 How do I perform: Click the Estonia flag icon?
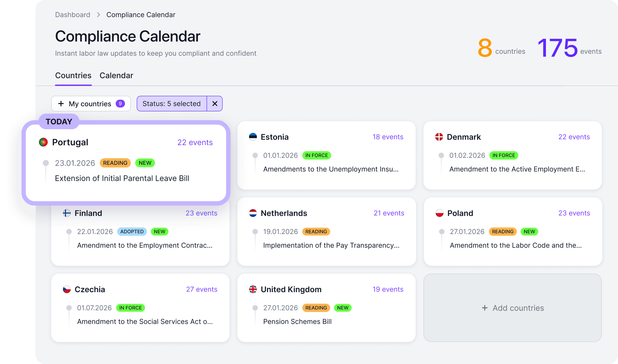(x=253, y=137)
